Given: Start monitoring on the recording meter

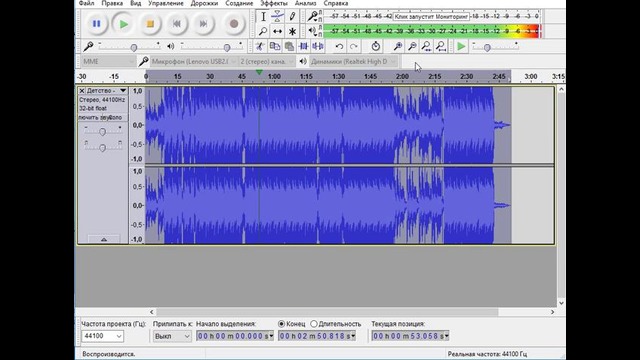Looking at the screenshot, I should [431, 17].
